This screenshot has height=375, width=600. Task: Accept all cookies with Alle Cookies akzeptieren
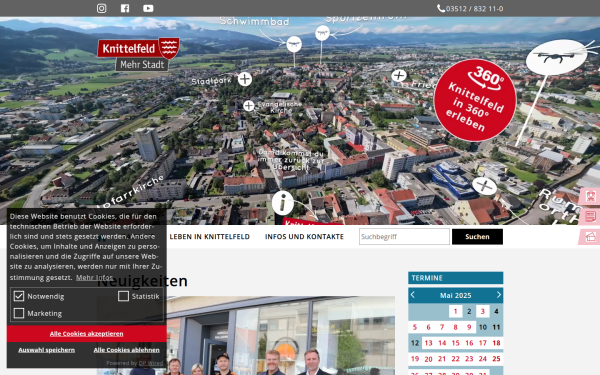click(86, 334)
